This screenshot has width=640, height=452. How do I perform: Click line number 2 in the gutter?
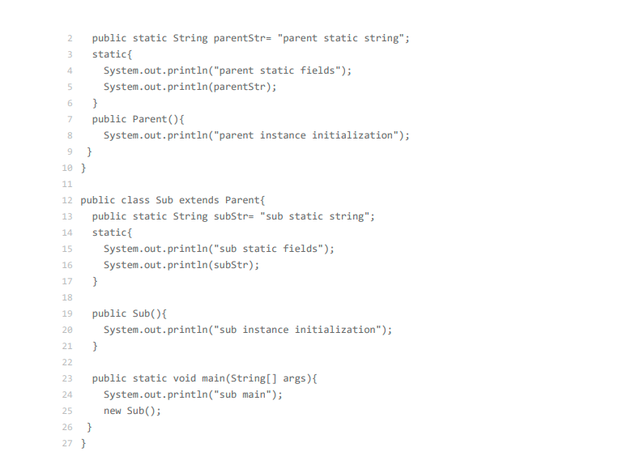pos(70,38)
